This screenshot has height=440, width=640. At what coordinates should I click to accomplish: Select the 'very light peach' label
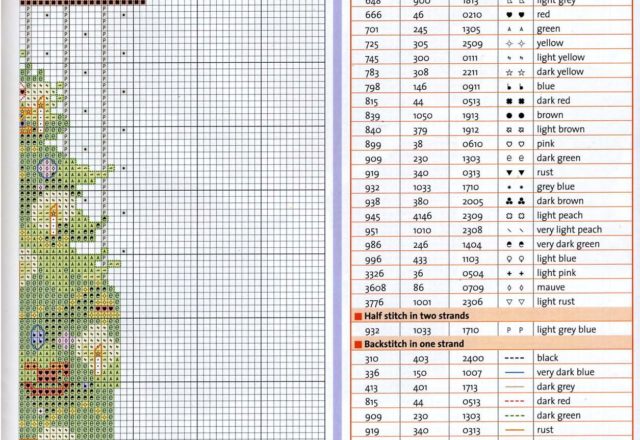pos(568,230)
